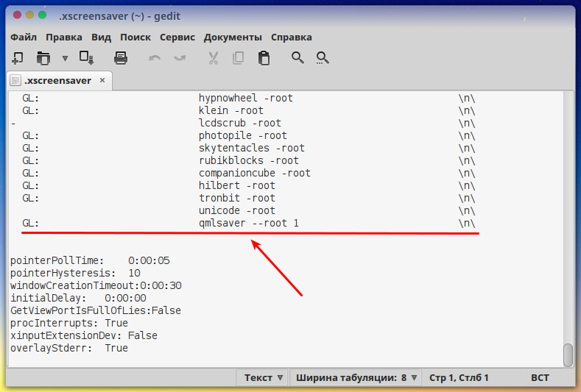Image resolution: width=581 pixels, height=392 pixels.
Task: Click the line 'hypnowheel -root'
Action: [246, 98]
